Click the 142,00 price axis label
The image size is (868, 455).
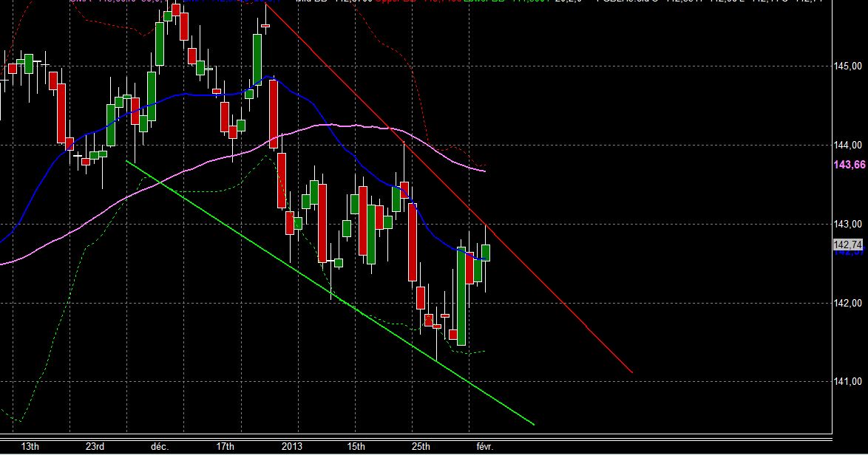847,303
